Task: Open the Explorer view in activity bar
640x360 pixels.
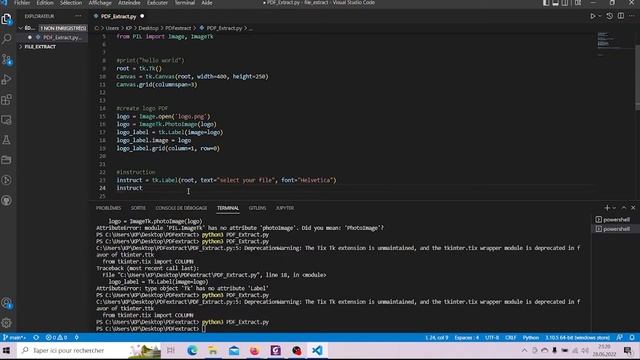Action: point(7,19)
